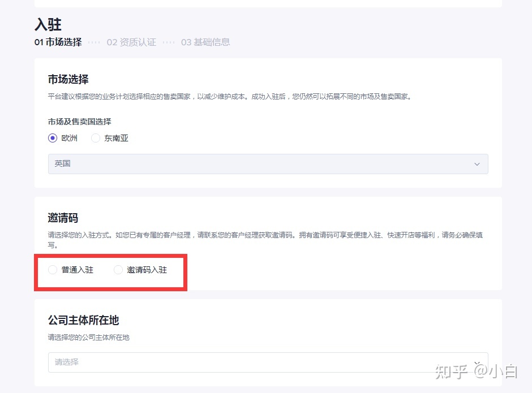
Task: Choose the 东南亚 market radio option
Action: 96,138
